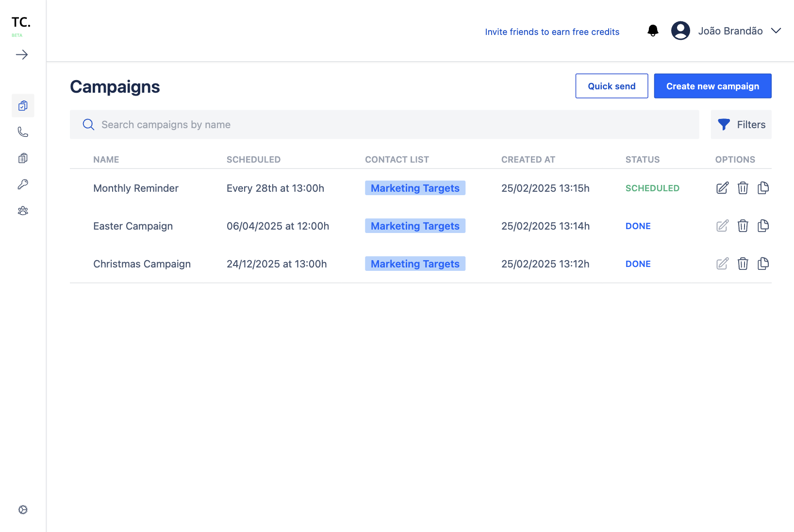Select the Monthly Reminder name

point(136,188)
